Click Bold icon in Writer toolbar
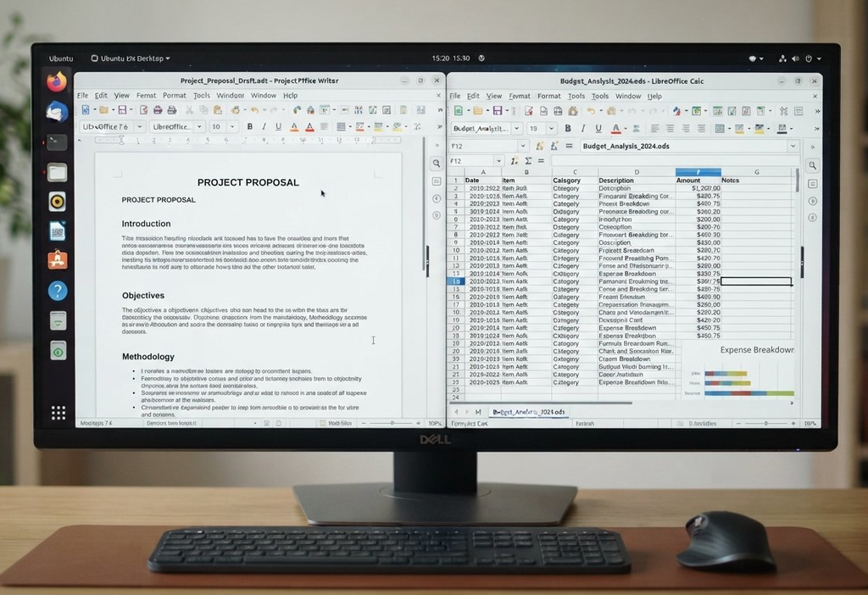The width and height of the screenshot is (868, 595). (250, 127)
